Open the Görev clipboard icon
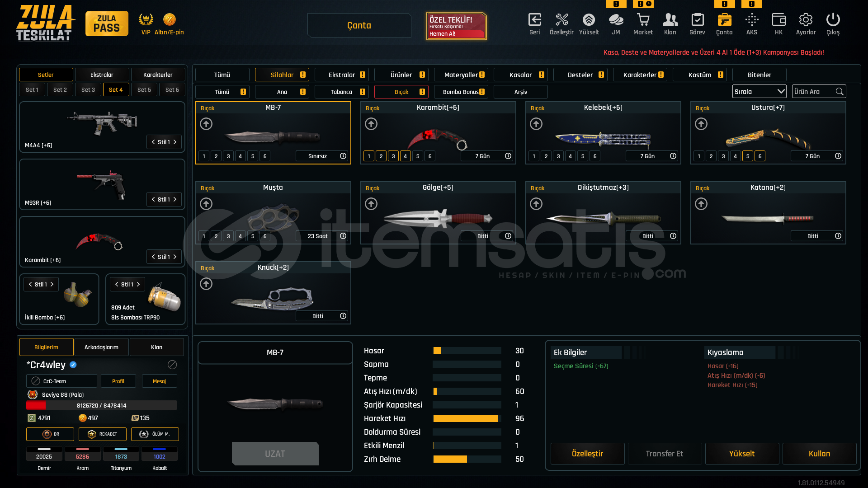The width and height of the screenshot is (868, 488). click(x=697, y=20)
